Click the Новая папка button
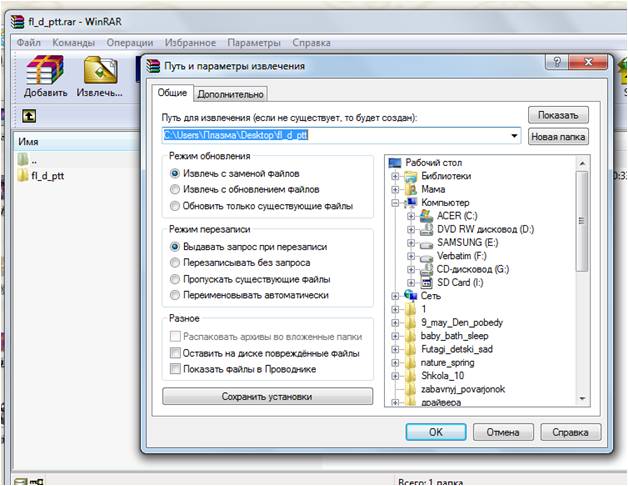 pos(558,137)
